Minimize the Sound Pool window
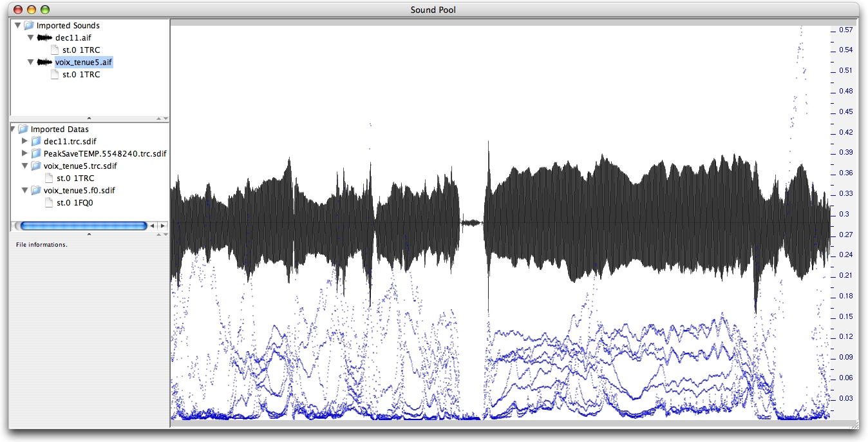Viewport: 868px width, 442px height. [31, 10]
